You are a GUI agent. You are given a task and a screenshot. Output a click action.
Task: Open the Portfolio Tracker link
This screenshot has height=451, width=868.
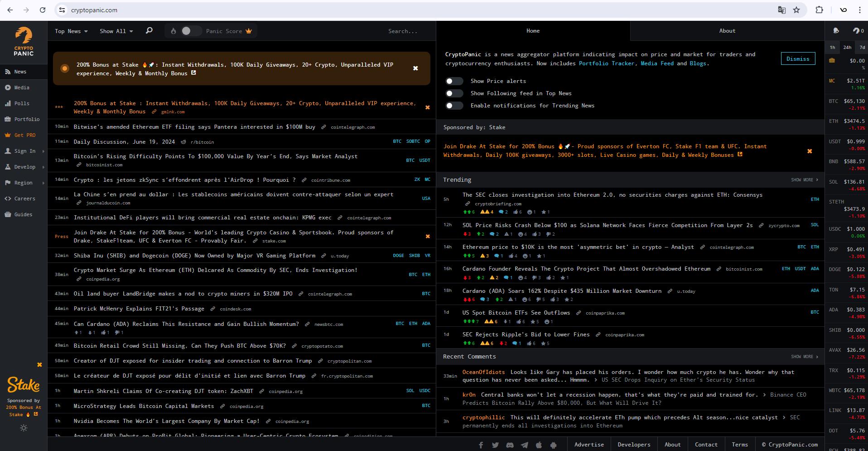[607, 63]
